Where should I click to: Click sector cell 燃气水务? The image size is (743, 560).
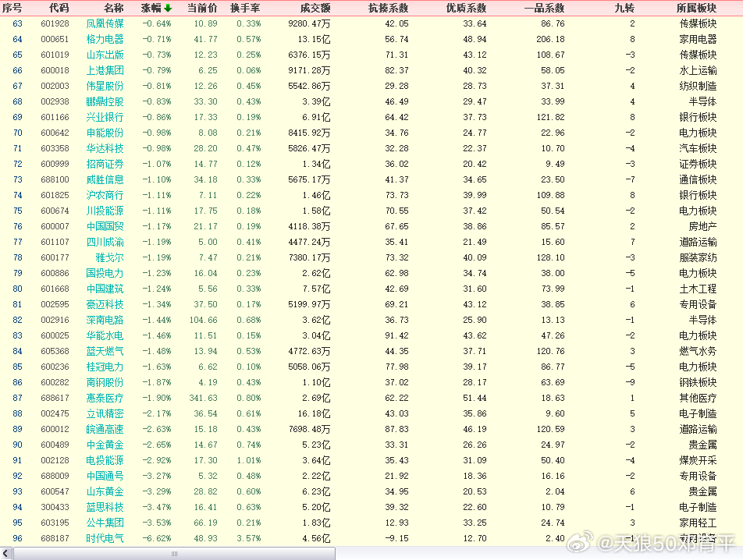(698, 351)
